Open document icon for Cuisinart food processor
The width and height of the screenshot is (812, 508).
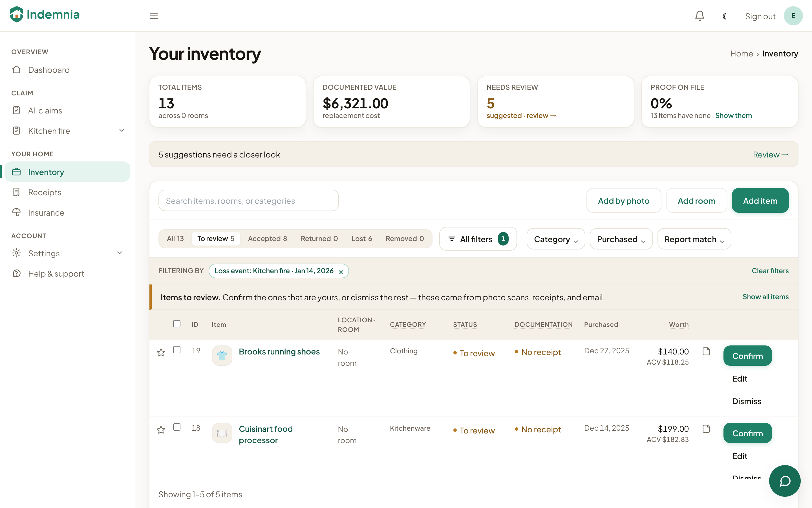(706, 429)
